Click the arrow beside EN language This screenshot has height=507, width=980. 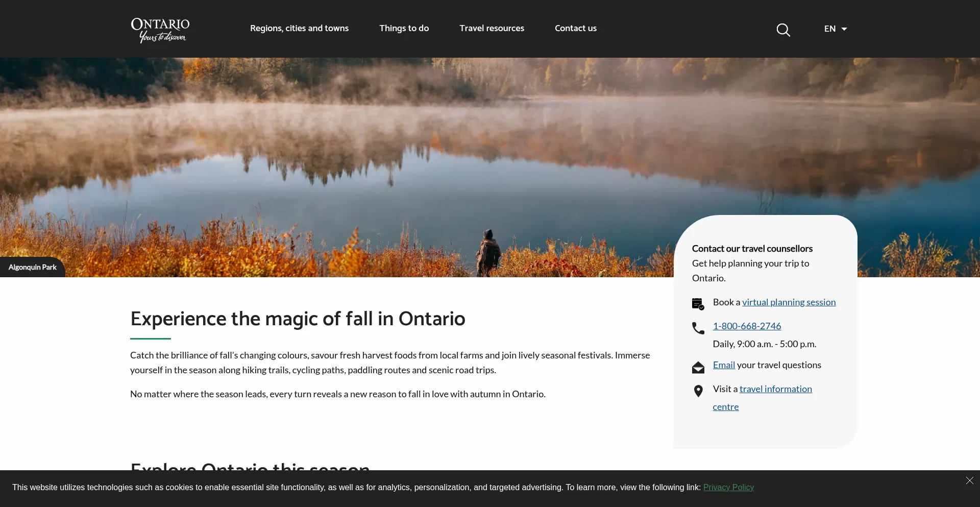click(844, 29)
